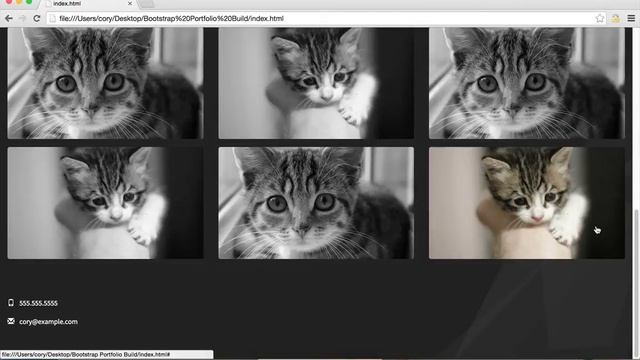
Task: Click the yellow minimize window button
Action: pos(19,2)
